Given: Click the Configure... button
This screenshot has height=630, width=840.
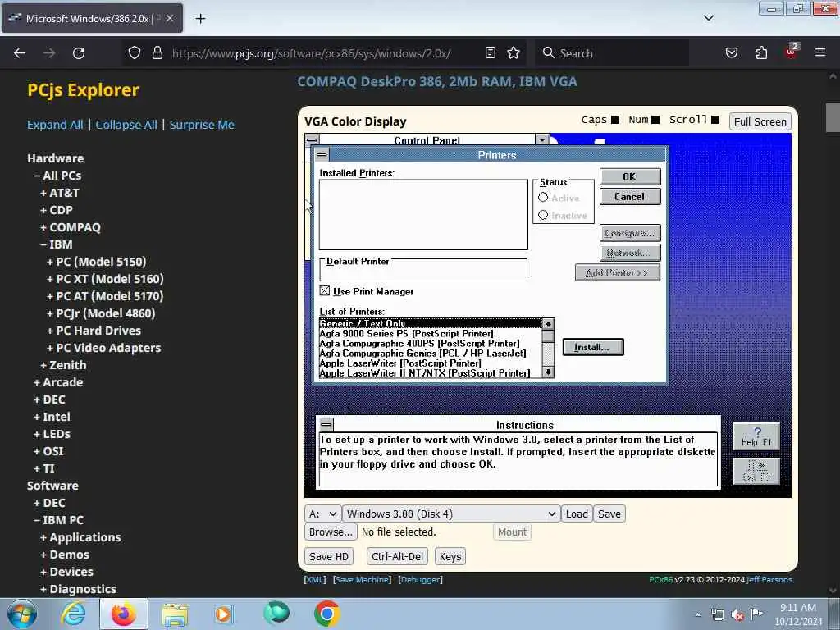Looking at the screenshot, I should click(x=629, y=233).
